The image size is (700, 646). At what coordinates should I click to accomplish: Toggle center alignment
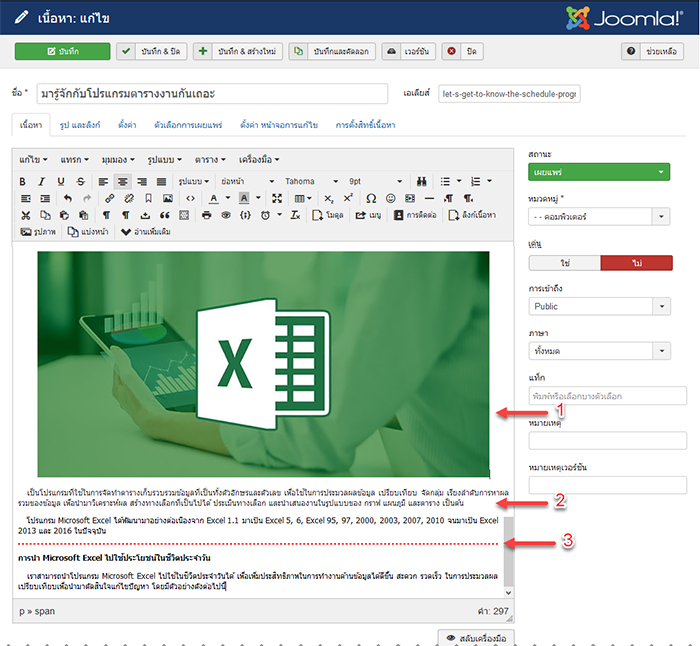coord(122,181)
